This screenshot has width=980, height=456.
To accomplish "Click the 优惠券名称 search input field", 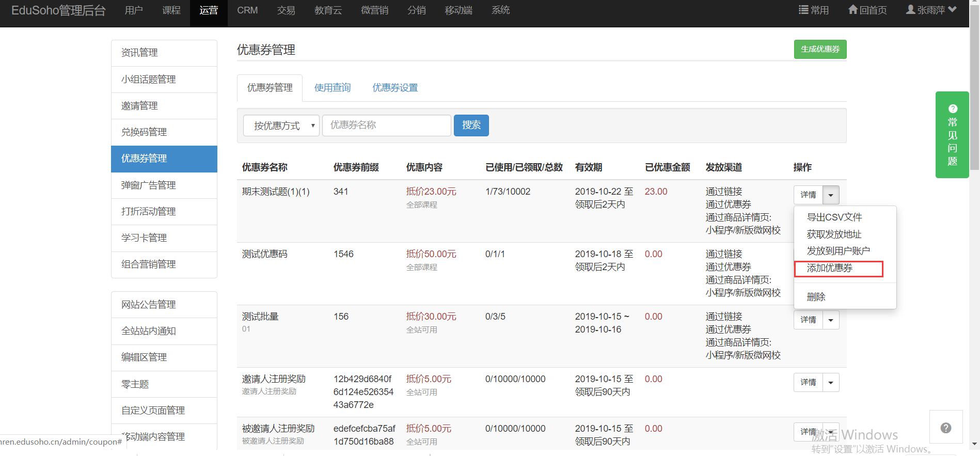I will tap(386, 125).
